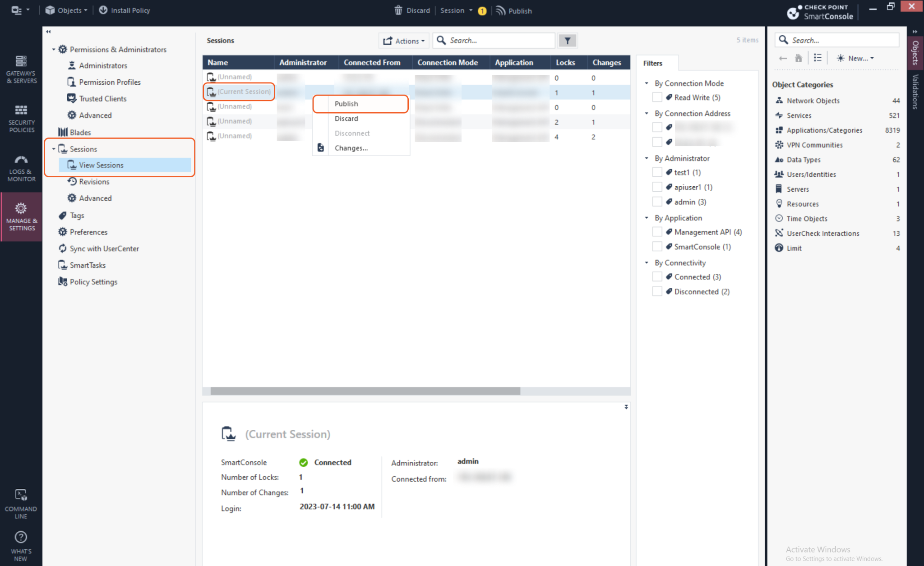924x566 pixels.
Task: Open Logs & Monitor view
Action: tap(21, 168)
